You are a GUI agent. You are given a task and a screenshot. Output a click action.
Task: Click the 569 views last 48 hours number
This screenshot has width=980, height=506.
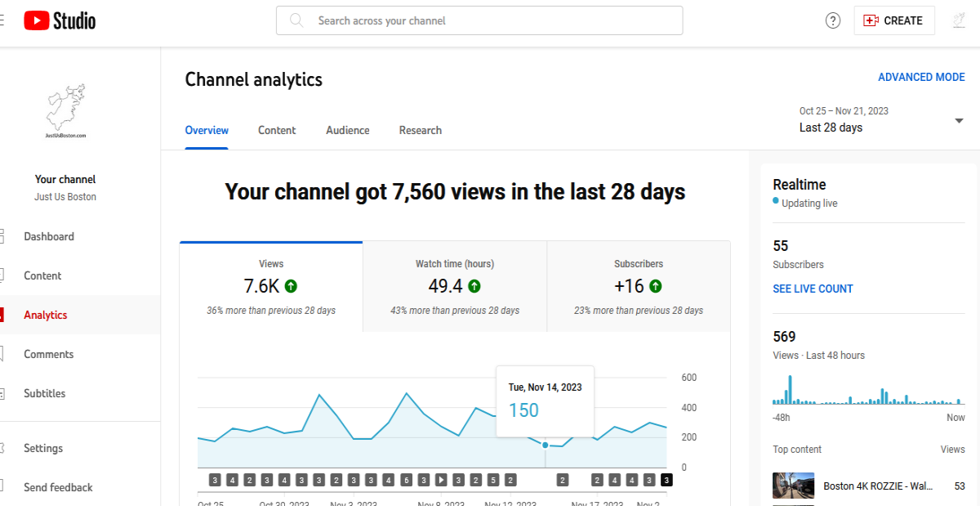point(784,337)
